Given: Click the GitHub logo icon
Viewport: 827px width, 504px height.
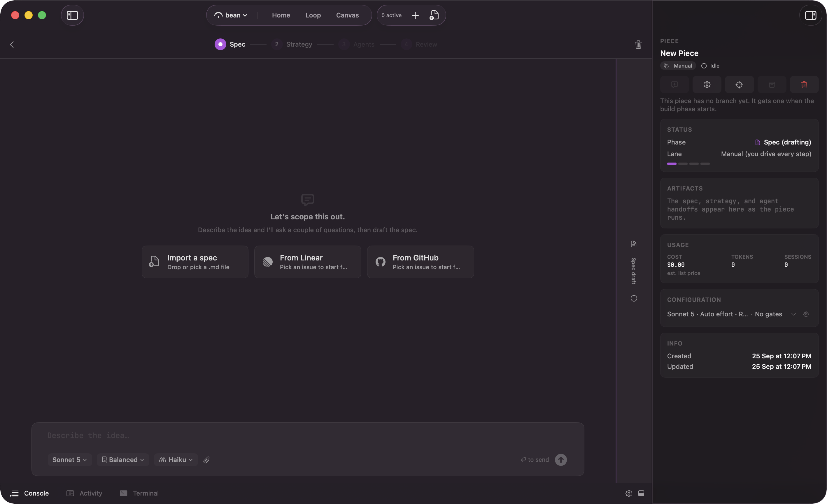Looking at the screenshot, I should (380, 262).
